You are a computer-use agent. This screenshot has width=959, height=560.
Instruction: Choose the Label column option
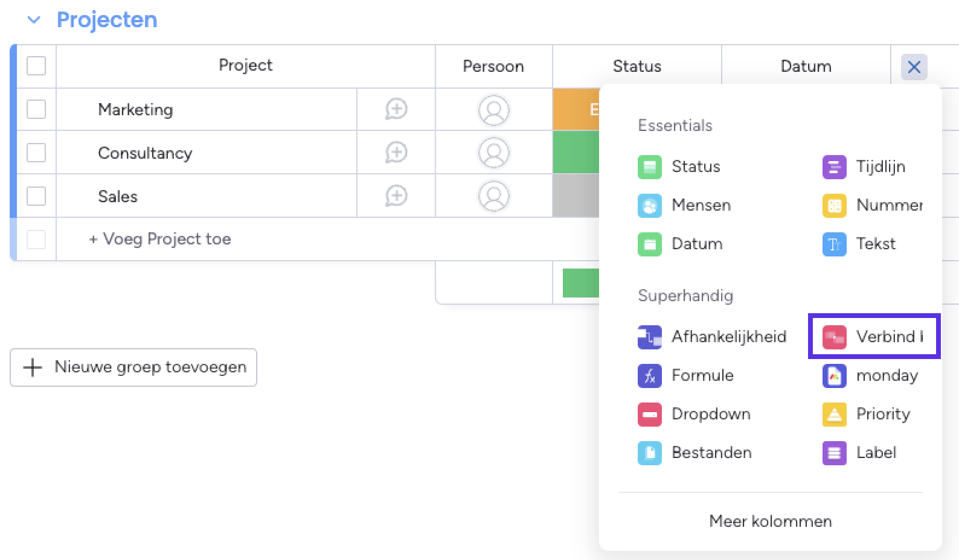875,453
